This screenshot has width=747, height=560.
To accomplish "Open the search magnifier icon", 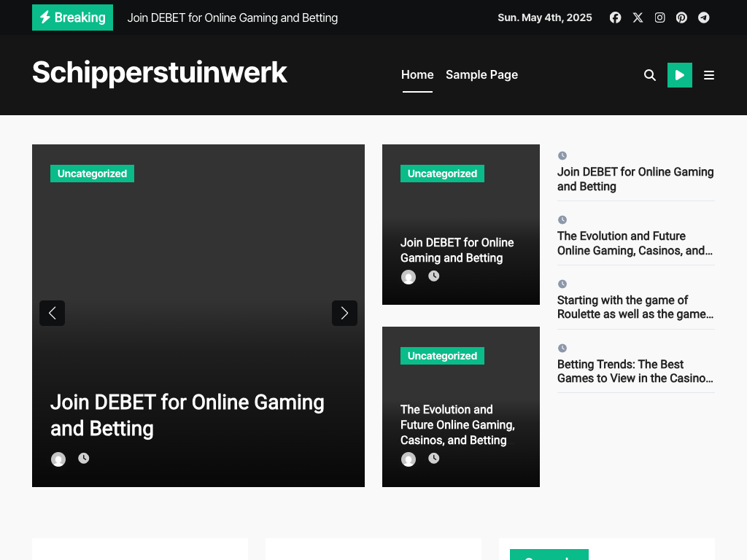I will (x=650, y=75).
